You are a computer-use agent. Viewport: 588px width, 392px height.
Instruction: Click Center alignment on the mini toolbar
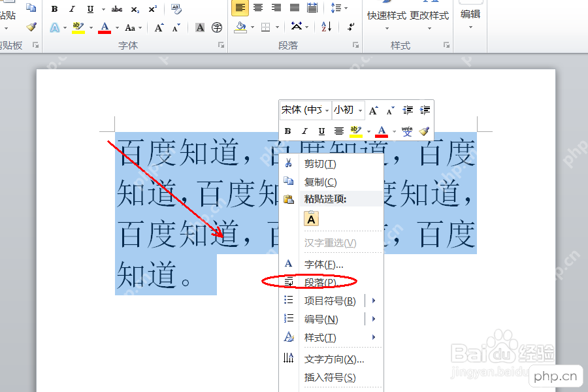(x=339, y=131)
